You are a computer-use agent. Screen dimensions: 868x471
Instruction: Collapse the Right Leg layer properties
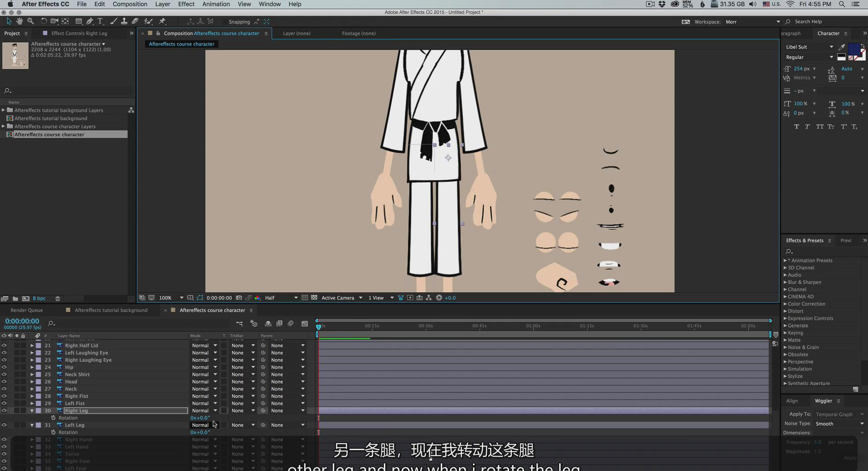32,411
